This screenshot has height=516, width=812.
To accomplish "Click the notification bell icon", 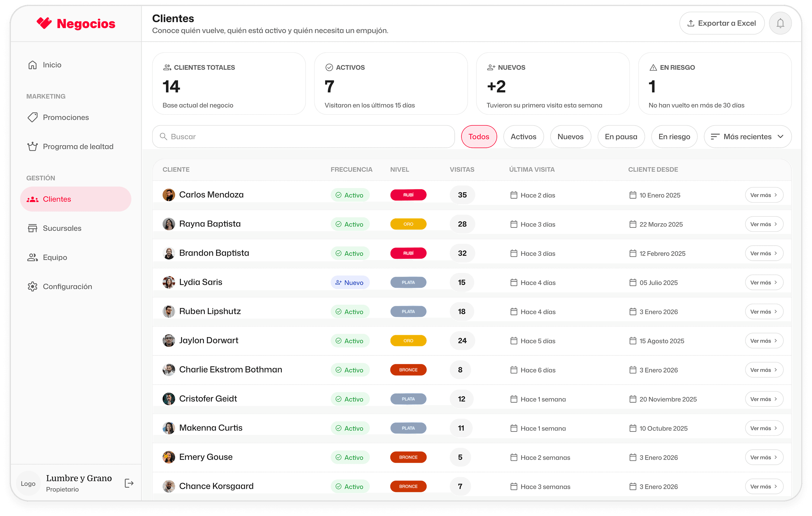I will (x=780, y=23).
